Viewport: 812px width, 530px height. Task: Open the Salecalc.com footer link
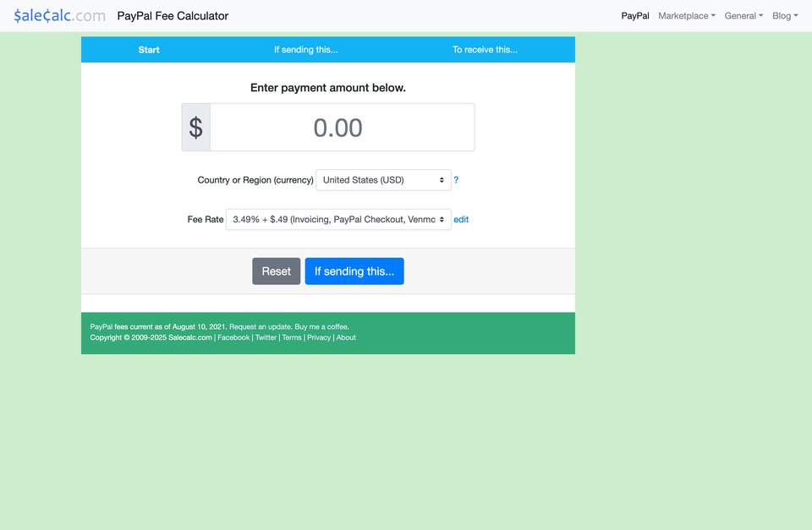190,337
